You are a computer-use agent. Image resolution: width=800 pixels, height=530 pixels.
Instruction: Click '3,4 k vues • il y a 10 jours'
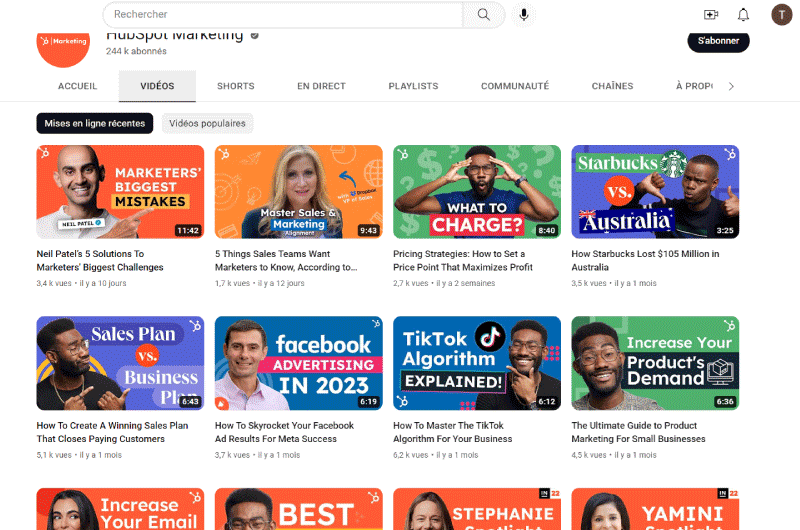point(81,283)
